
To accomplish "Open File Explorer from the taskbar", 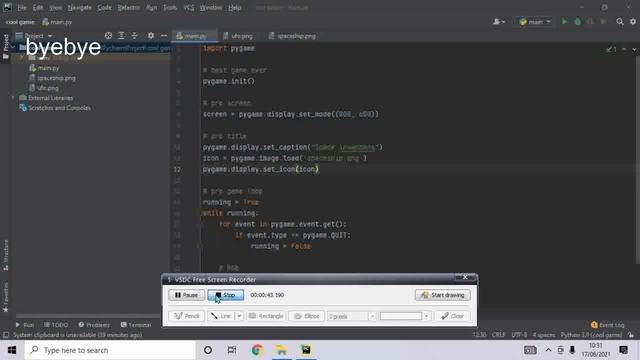I will 281,350.
